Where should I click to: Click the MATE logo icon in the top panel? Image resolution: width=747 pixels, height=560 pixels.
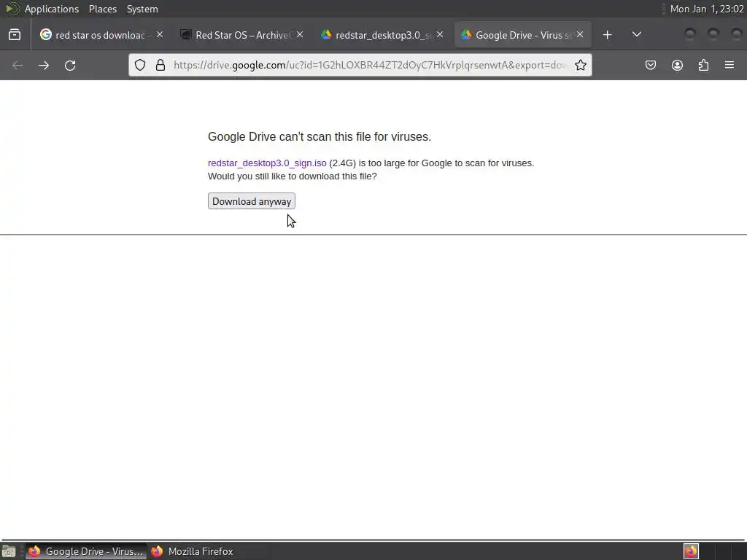12,9
